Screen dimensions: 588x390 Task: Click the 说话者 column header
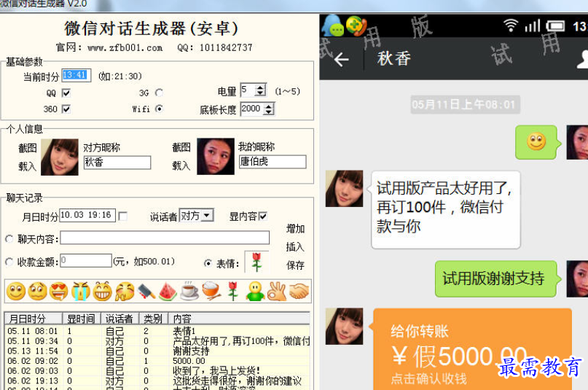(120, 319)
